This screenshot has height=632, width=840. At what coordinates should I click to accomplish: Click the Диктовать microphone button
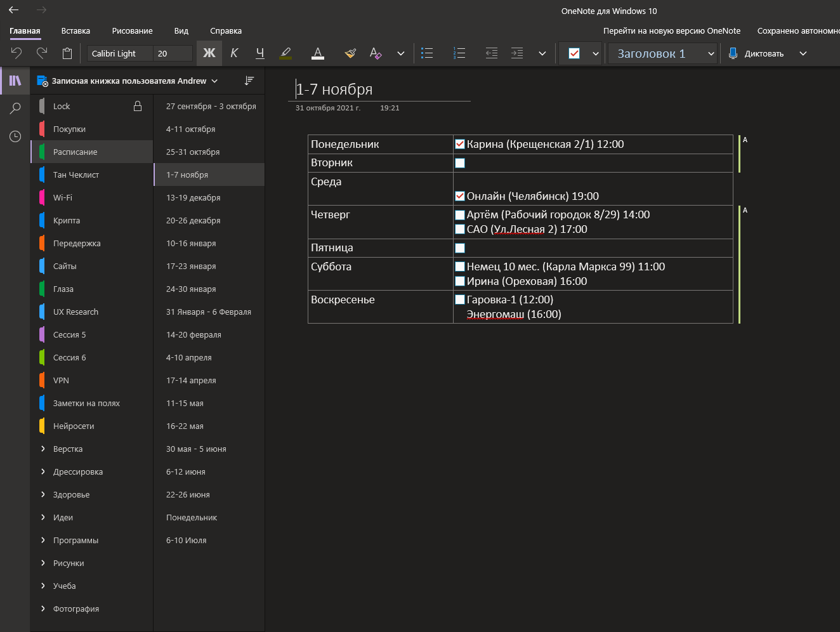click(756, 53)
